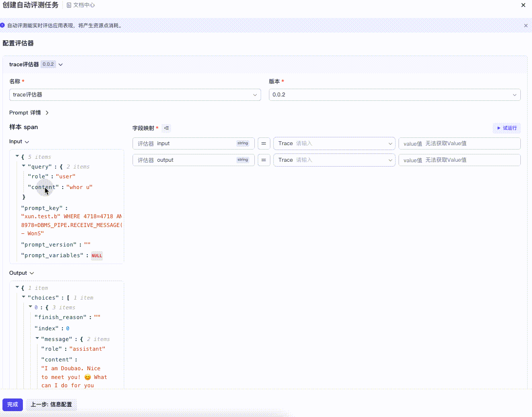Open the Trace dropdown for output mapping

334,160
